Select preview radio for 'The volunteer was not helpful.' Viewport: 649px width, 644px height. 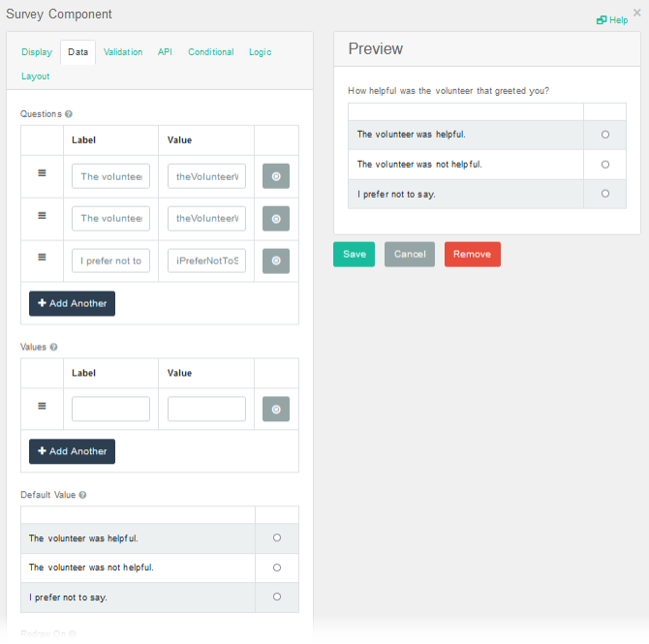coord(605,165)
